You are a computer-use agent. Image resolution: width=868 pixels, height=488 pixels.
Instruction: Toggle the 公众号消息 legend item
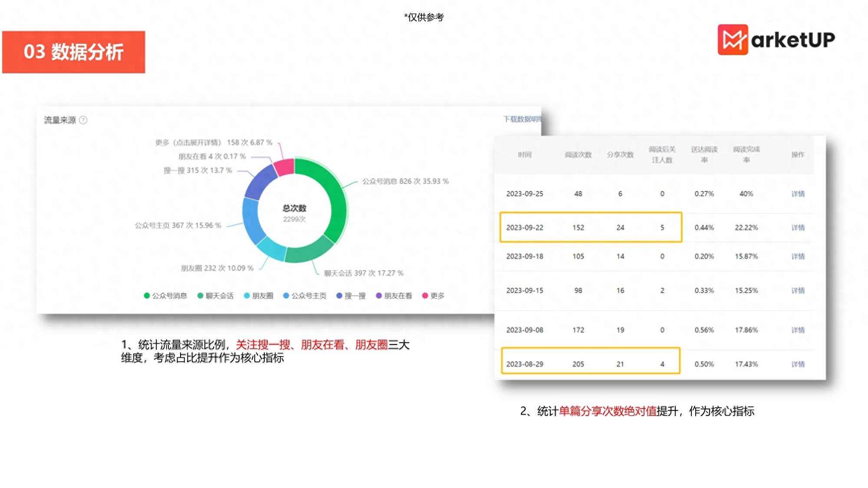point(165,296)
